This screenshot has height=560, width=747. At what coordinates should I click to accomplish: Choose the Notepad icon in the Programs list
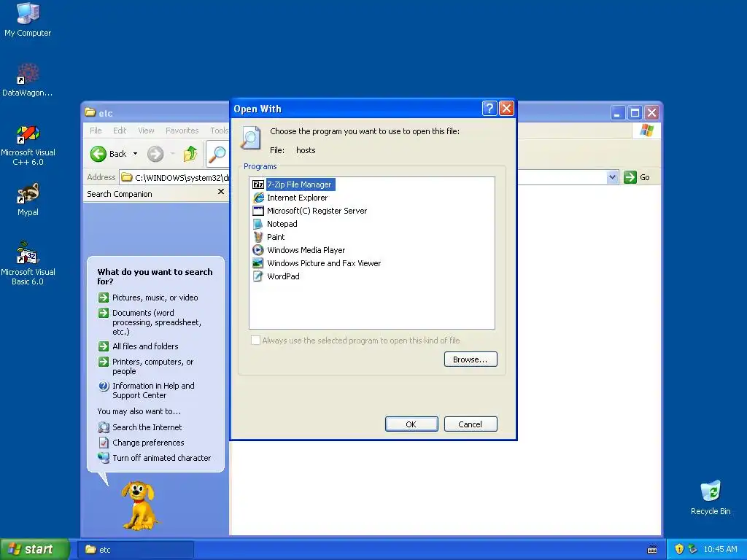click(258, 224)
